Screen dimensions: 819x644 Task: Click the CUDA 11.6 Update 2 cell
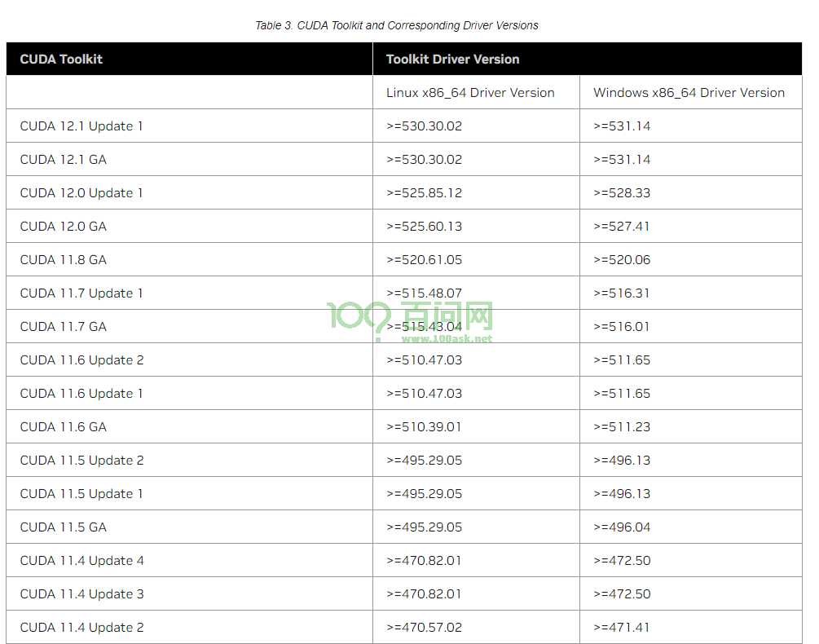pyautogui.click(x=81, y=360)
